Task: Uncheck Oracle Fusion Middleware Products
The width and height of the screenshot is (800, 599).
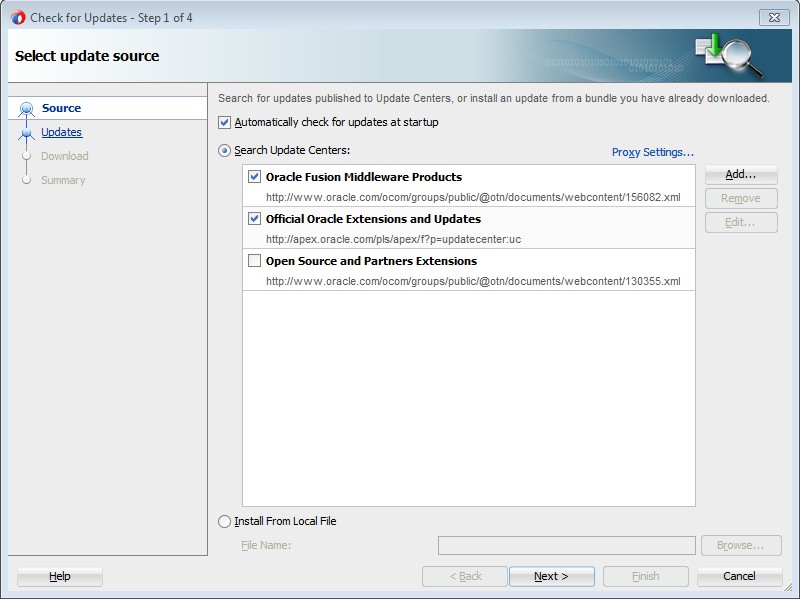Action: 254,177
